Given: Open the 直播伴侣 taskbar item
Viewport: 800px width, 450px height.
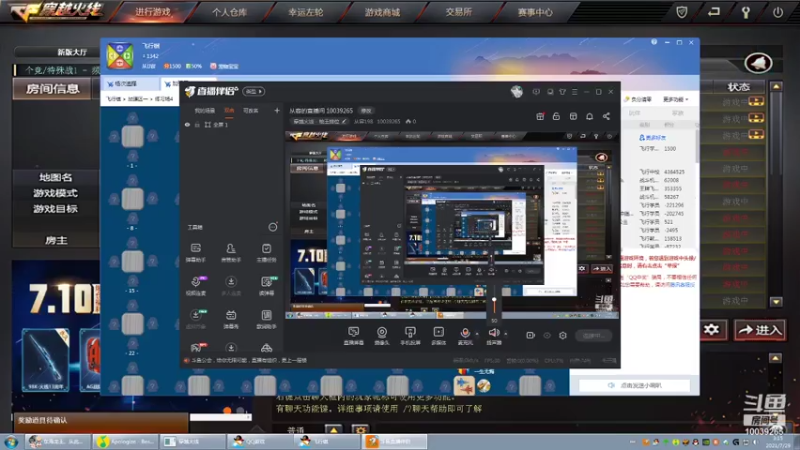Looking at the screenshot, I should 394,441.
